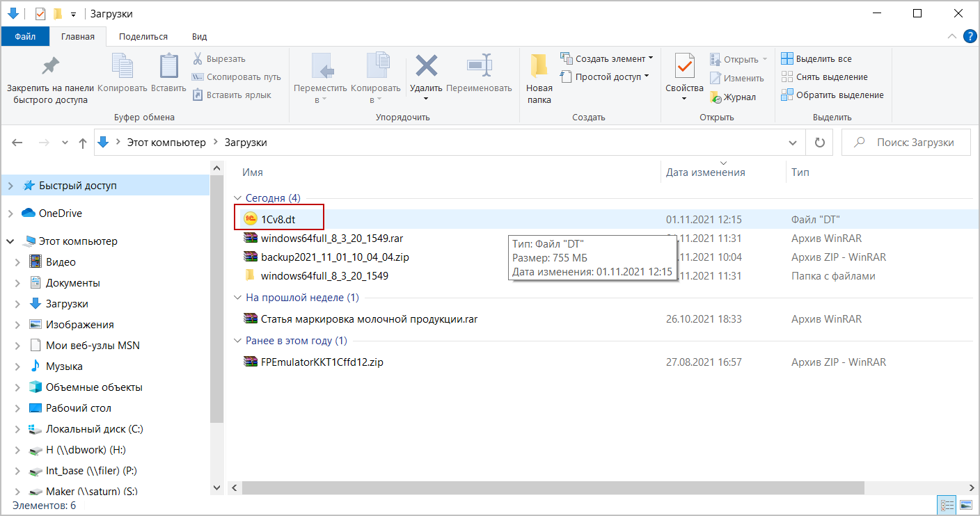Open Изображения in the navigation tree
The height and width of the screenshot is (516, 980).
tap(80, 325)
